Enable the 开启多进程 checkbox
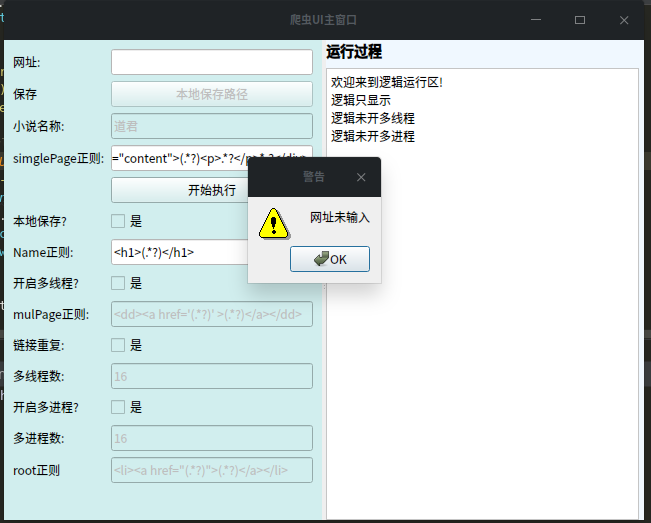This screenshot has height=523, width=651. pos(118,407)
